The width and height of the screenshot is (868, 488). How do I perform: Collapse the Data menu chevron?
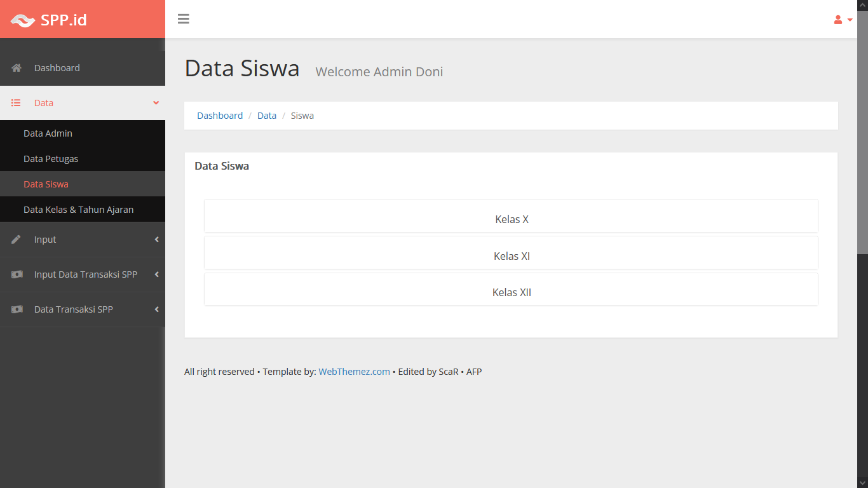[x=156, y=103]
